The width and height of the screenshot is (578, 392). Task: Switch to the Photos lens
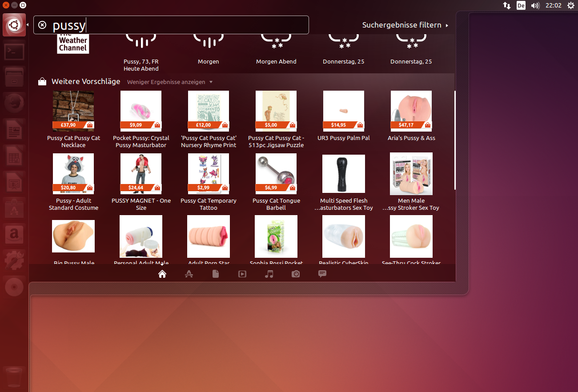pos(296,274)
